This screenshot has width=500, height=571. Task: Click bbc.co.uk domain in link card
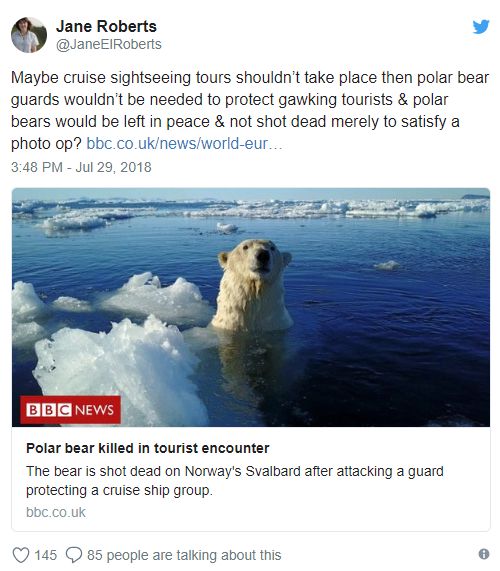[x=55, y=512]
